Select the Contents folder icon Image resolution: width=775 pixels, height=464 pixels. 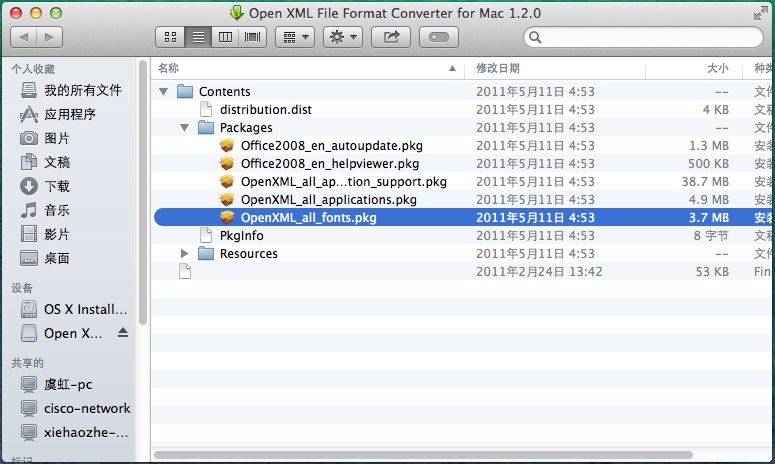point(185,91)
